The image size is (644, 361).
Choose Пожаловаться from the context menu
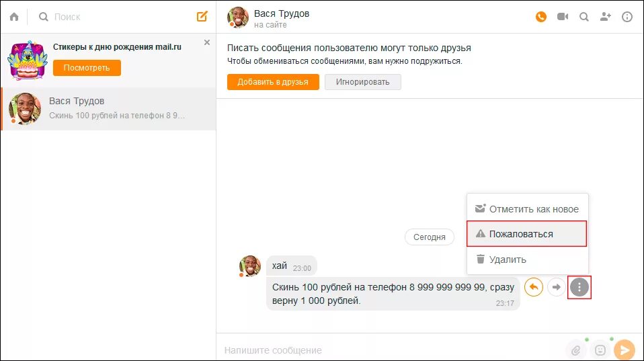point(526,234)
